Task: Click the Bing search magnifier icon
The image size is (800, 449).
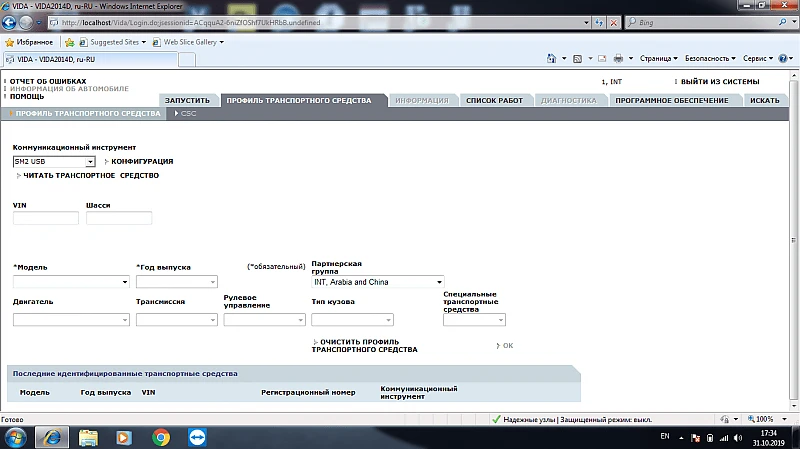Action: point(783,22)
